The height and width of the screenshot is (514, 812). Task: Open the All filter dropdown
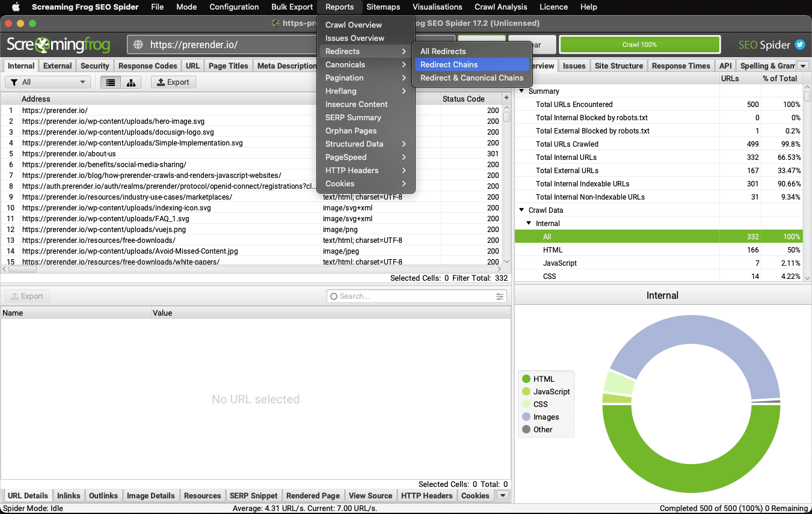tap(48, 82)
